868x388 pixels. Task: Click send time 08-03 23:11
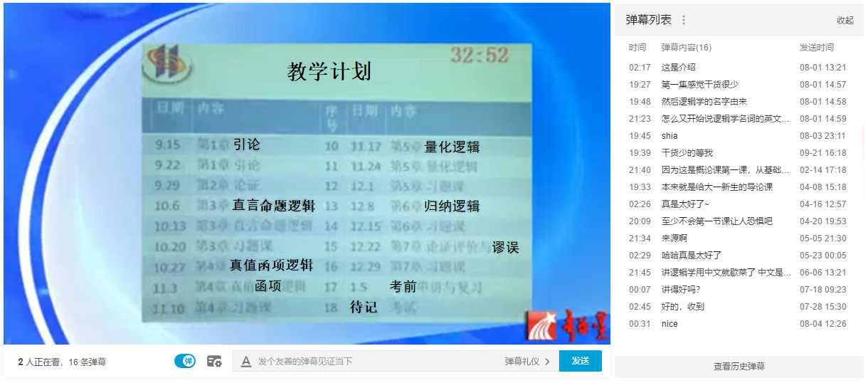822,136
